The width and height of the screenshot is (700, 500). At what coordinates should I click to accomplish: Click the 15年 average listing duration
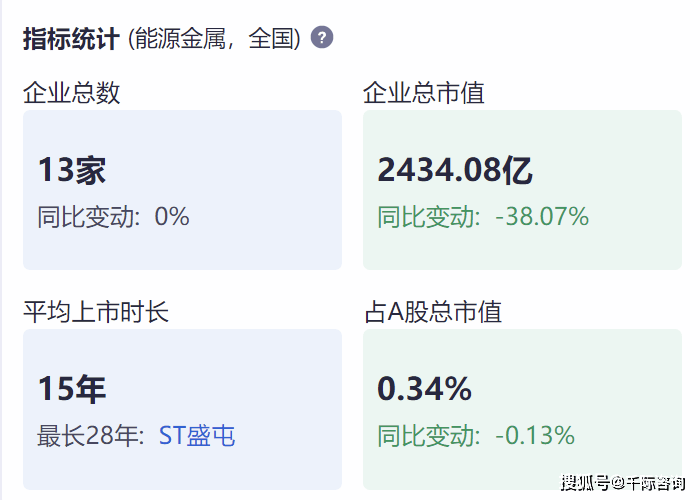click(x=72, y=389)
